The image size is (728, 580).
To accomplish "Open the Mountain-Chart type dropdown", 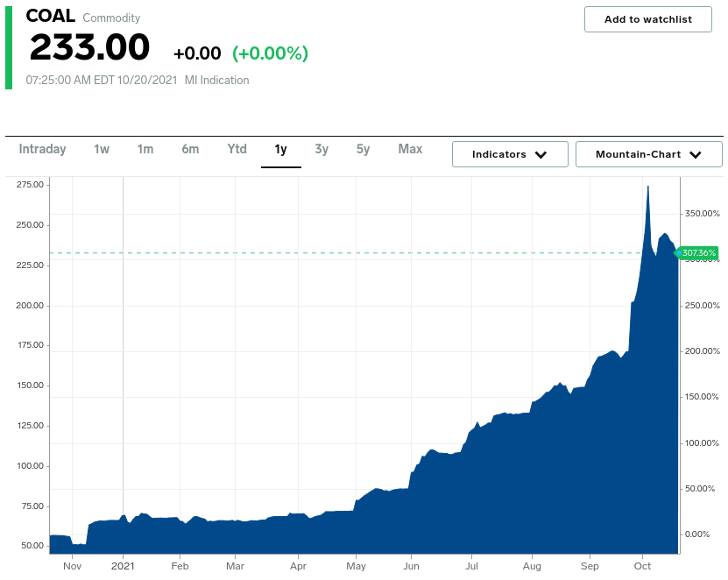I will 648,154.
